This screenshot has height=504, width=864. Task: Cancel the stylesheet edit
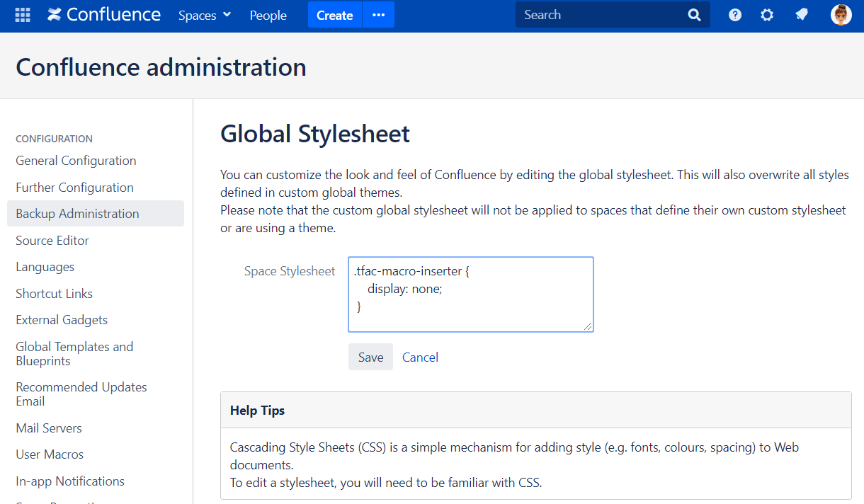tap(420, 357)
